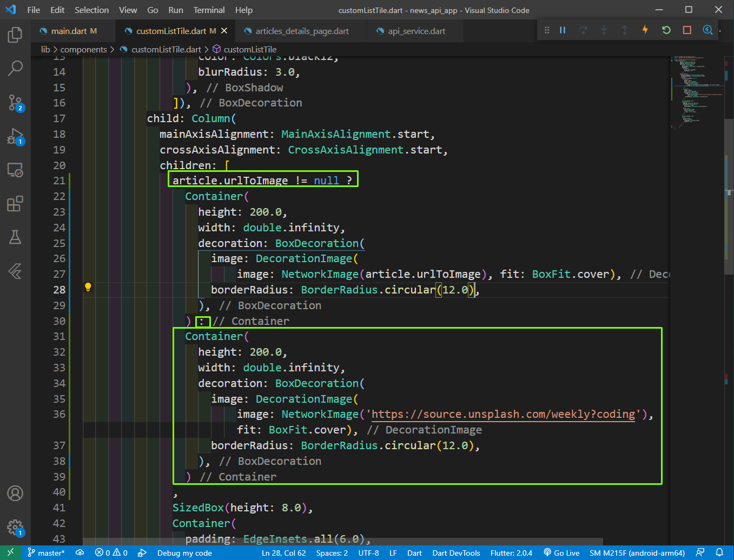
Task: Click the lightbulb code action on line 28
Action: (88, 287)
